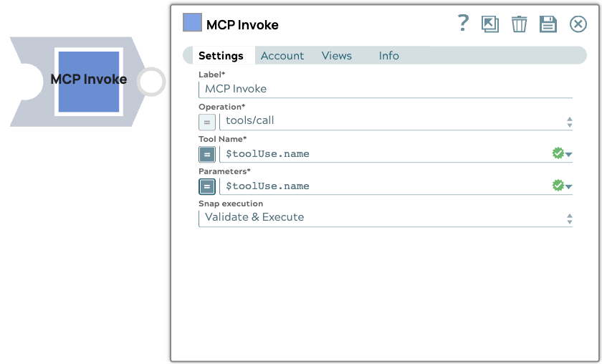The width and height of the screenshot is (602, 364).
Task: Delete the snap with trash icon
Action: [519, 24]
